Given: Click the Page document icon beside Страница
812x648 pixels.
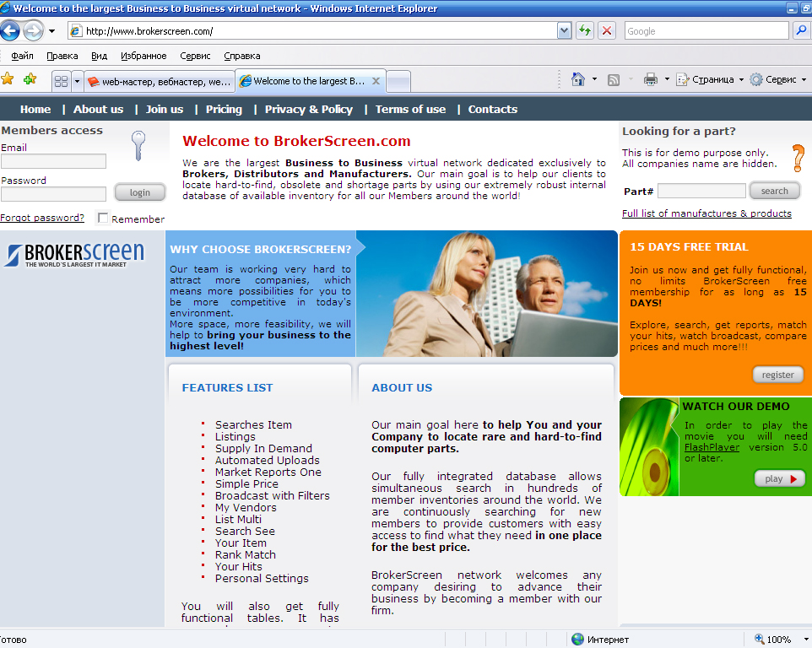Looking at the screenshot, I should [x=683, y=79].
